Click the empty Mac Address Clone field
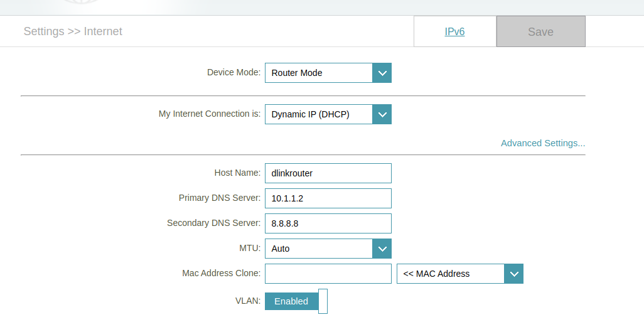The image size is (644, 322). coord(328,274)
